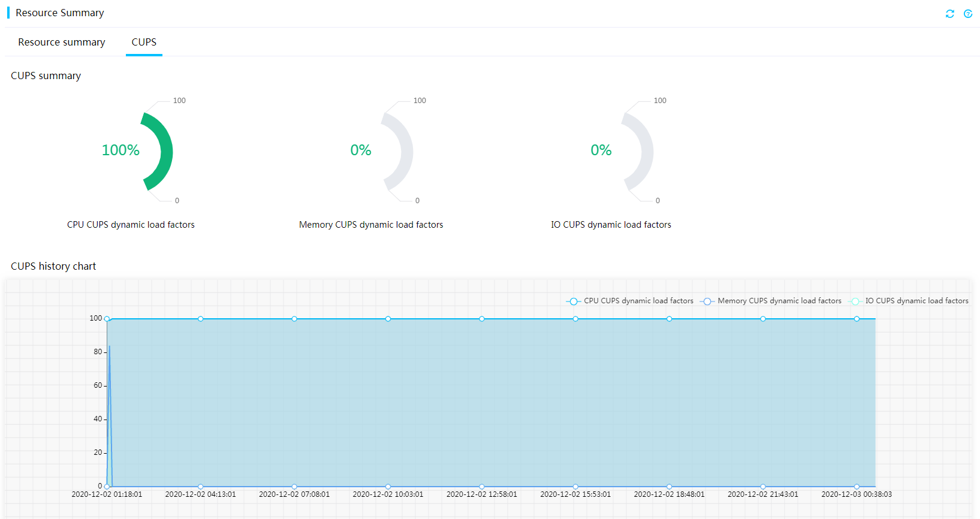Click the IO CUPS dynamic load factors caption
The width and height of the screenshot is (980, 519).
pyautogui.click(x=611, y=225)
